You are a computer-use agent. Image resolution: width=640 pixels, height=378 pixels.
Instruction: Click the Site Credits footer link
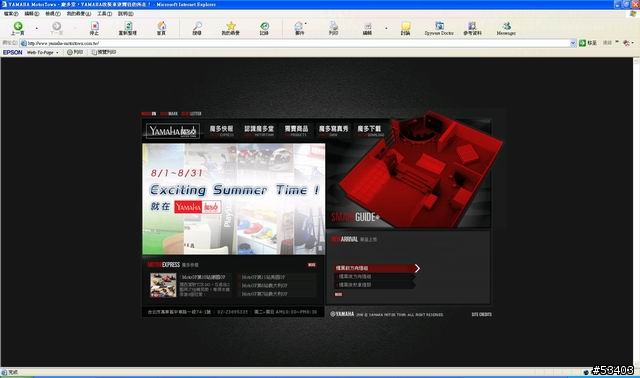coord(482,314)
